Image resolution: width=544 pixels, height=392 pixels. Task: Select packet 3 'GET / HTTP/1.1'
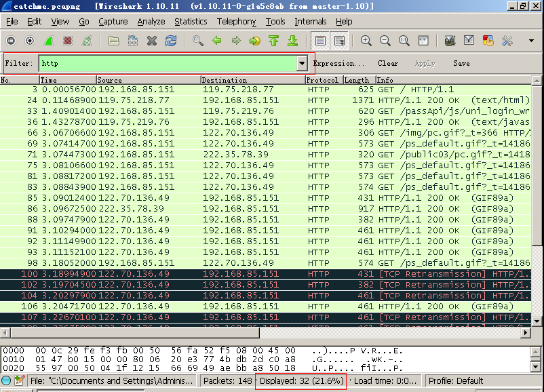(265, 90)
